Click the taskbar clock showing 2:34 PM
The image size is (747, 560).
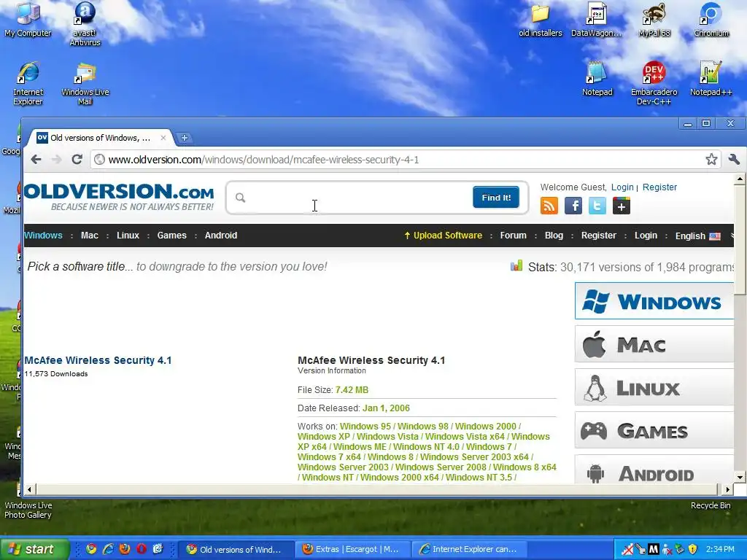[720, 550]
